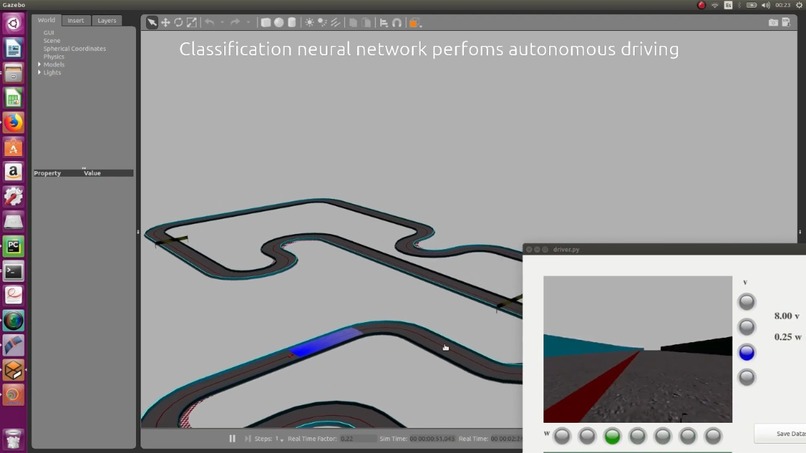The image size is (806, 453).
Task: Add a spot light
Action: pos(322,23)
